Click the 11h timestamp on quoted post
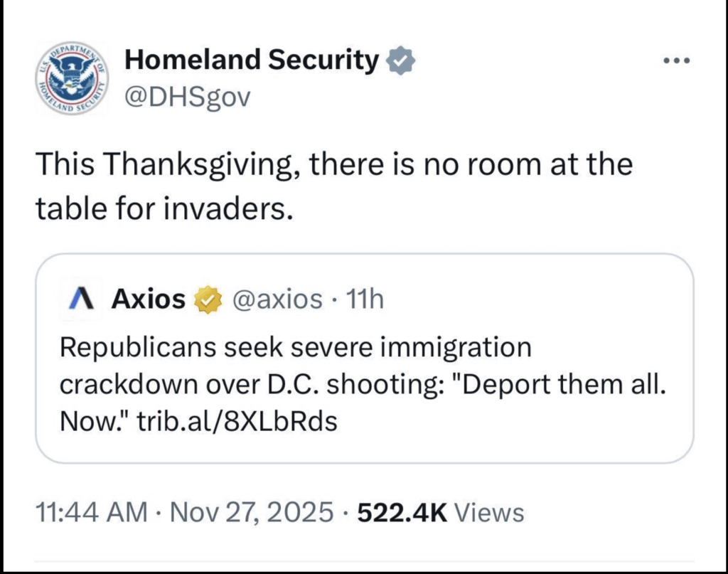Viewport: 728px width, 574px height. click(x=363, y=300)
